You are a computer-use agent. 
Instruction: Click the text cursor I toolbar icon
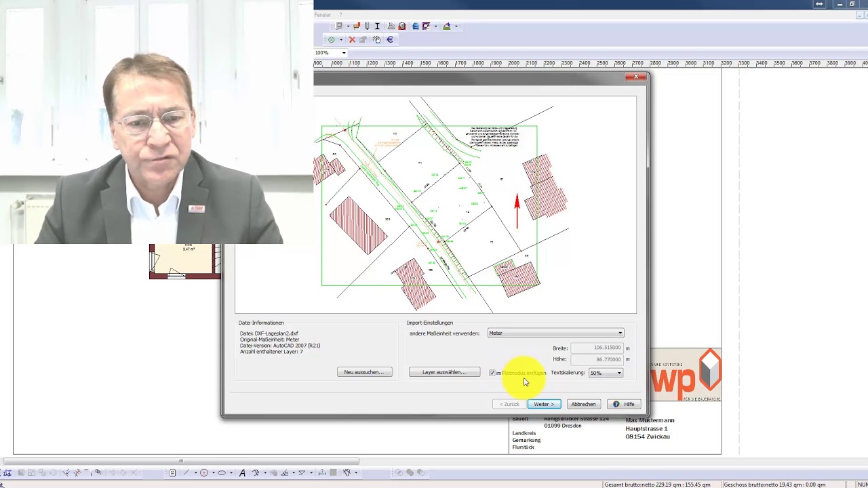[x=377, y=26]
